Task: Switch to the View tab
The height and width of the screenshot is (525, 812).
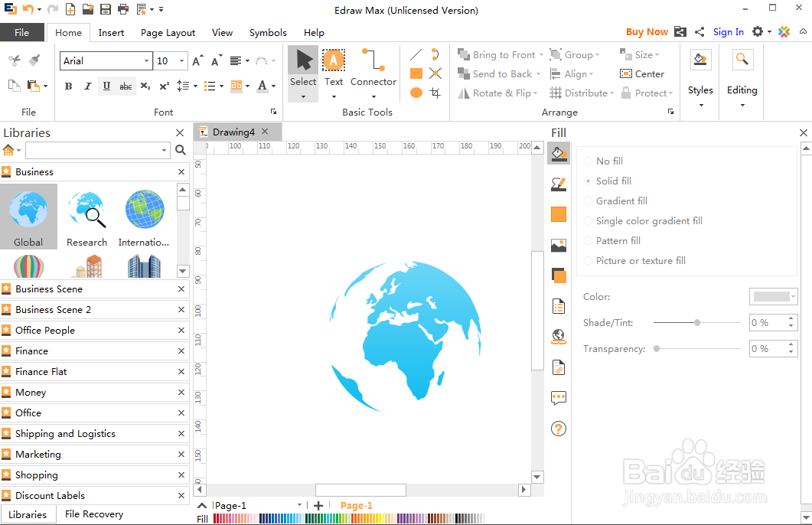Action: [222, 33]
